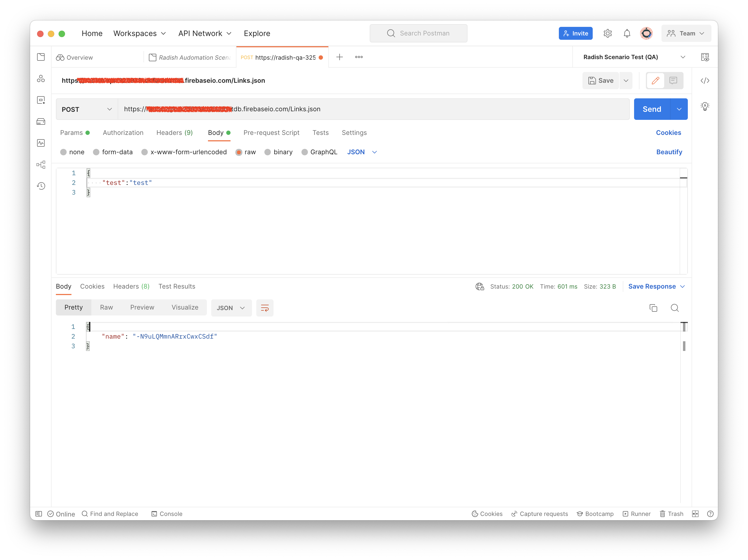Image resolution: width=748 pixels, height=560 pixels.
Task: Open the Monitors sidebar icon
Action: (x=41, y=143)
